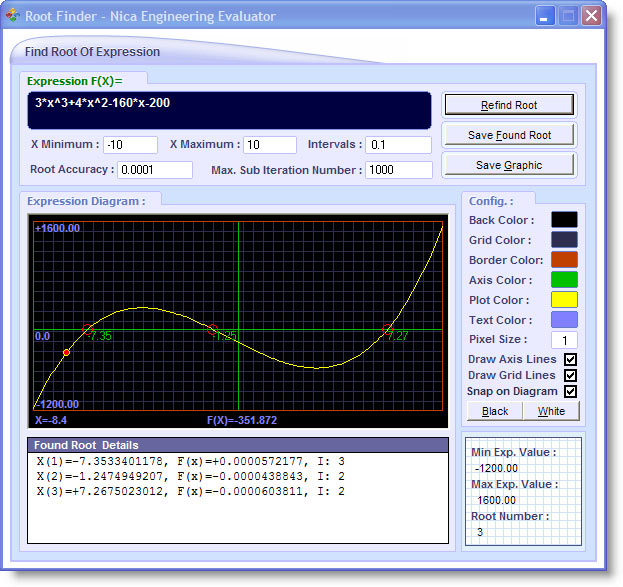This screenshot has width=623, height=587.
Task: Click the Save Found Root button
Action: (x=509, y=135)
